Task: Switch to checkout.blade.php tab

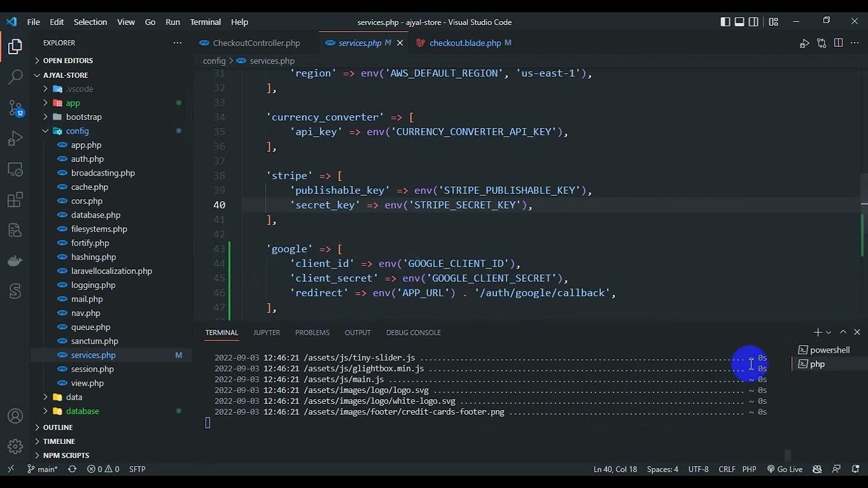Action: 465,43
